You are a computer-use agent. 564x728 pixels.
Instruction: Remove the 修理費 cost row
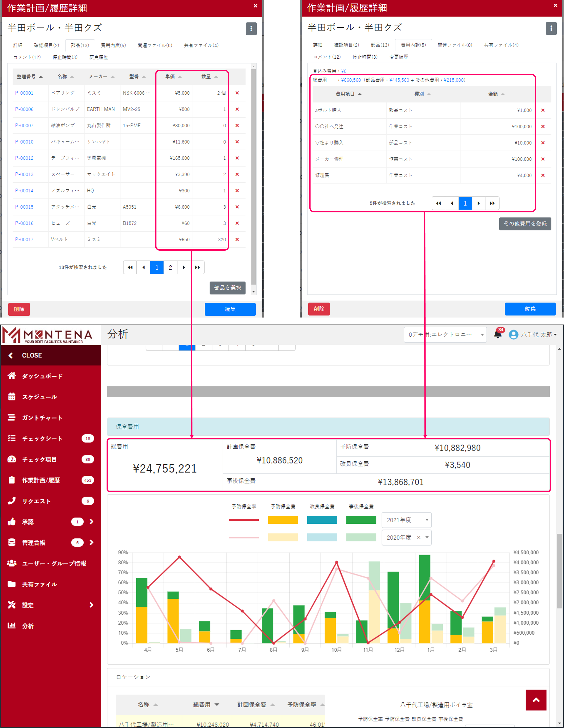tap(543, 175)
